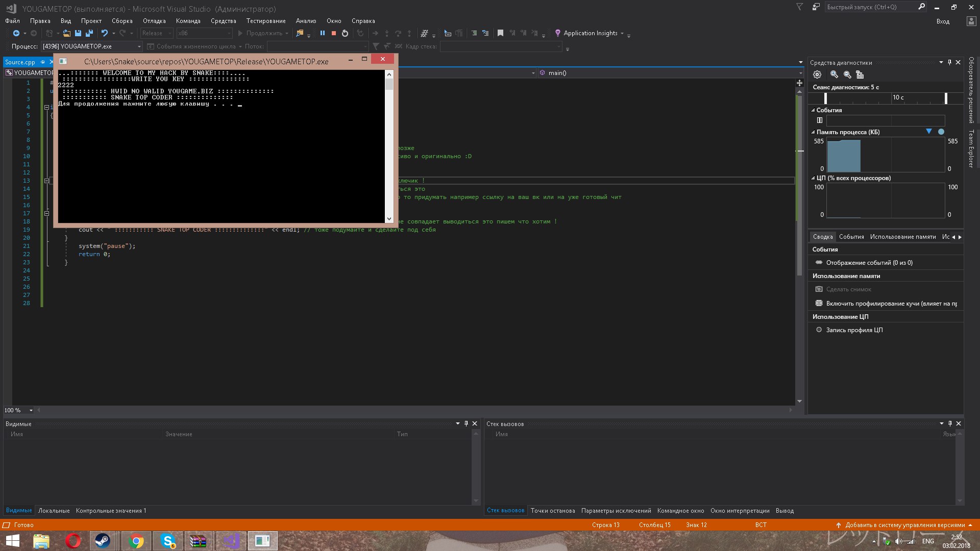Image resolution: width=980 pixels, height=551 pixels.
Task: Click the notifications flag icon
Action: pos(800,7)
